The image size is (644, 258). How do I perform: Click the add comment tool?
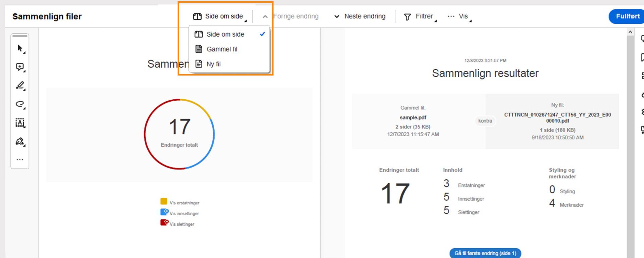point(20,67)
